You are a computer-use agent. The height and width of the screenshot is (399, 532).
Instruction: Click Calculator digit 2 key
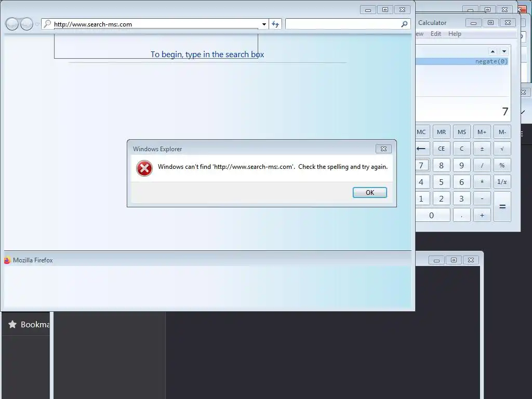442,198
